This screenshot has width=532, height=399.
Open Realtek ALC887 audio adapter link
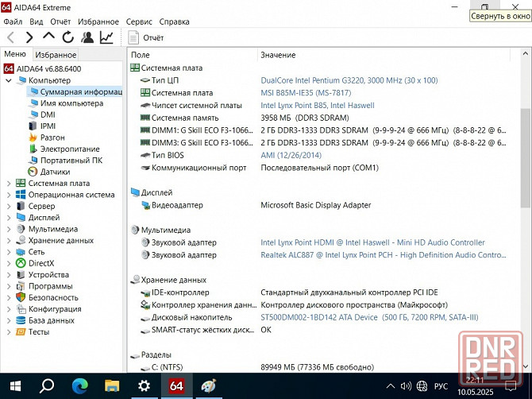383,255
